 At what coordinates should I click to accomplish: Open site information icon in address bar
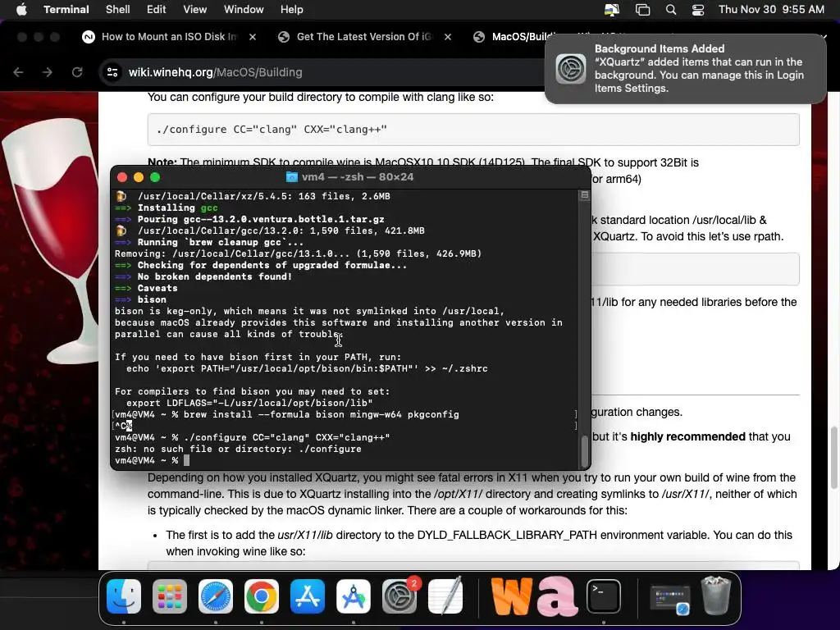[112, 72]
